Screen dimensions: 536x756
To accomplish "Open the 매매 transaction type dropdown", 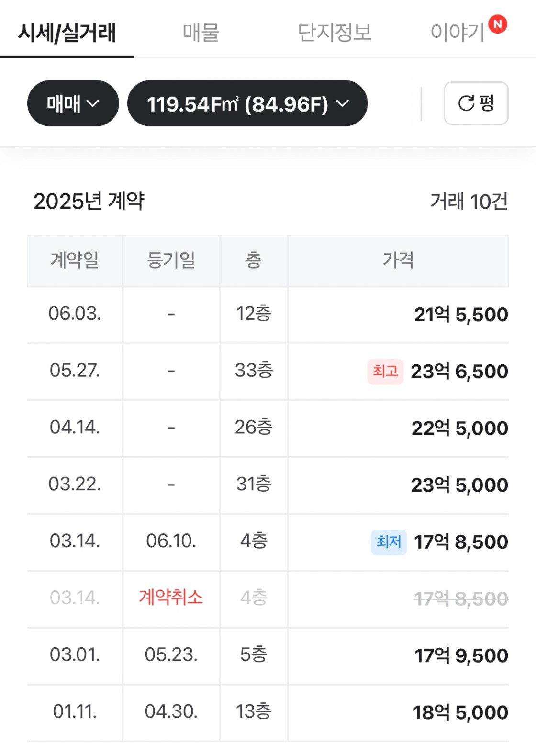I will tap(73, 103).
